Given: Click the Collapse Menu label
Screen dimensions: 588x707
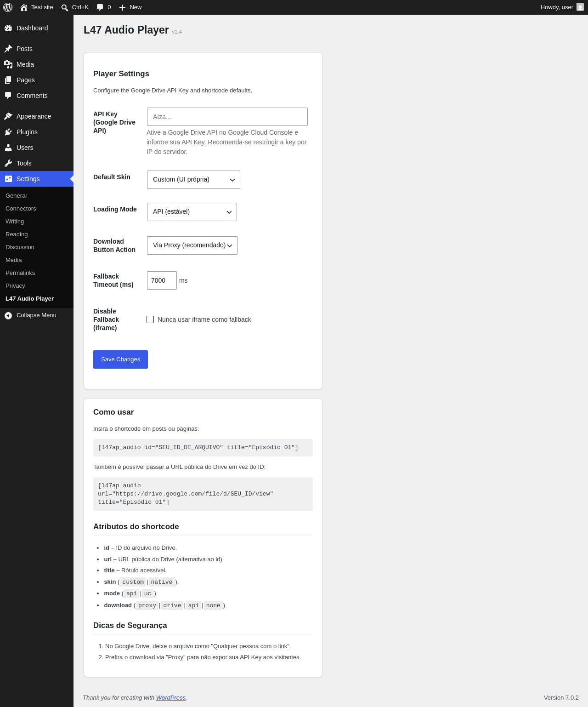Looking at the screenshot, I should [36, 315].
